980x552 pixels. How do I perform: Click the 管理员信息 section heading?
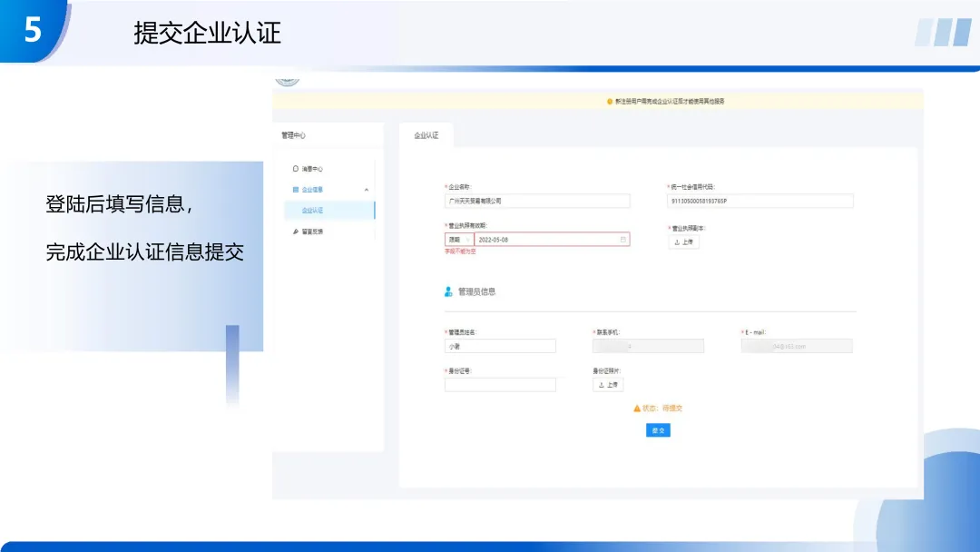(477, 291)
